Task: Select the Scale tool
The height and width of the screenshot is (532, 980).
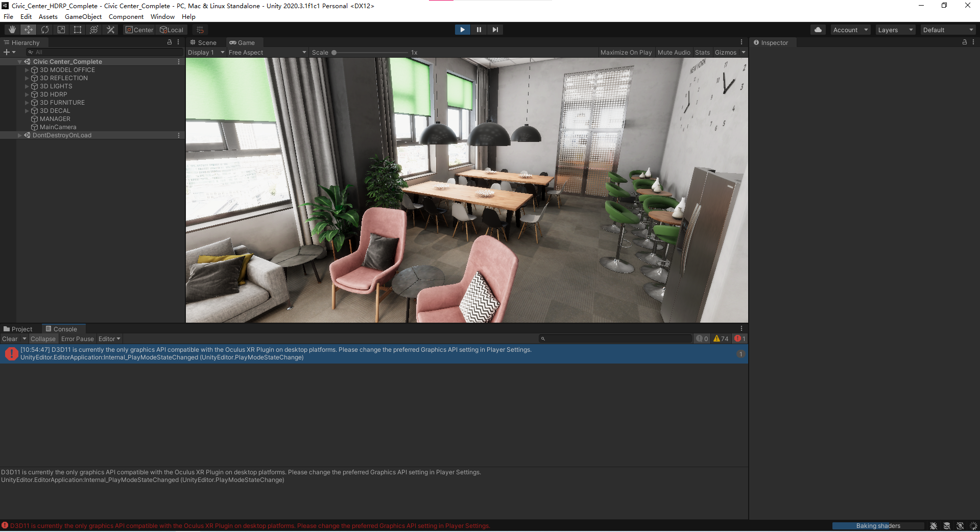Action: (x=61, y=29)
